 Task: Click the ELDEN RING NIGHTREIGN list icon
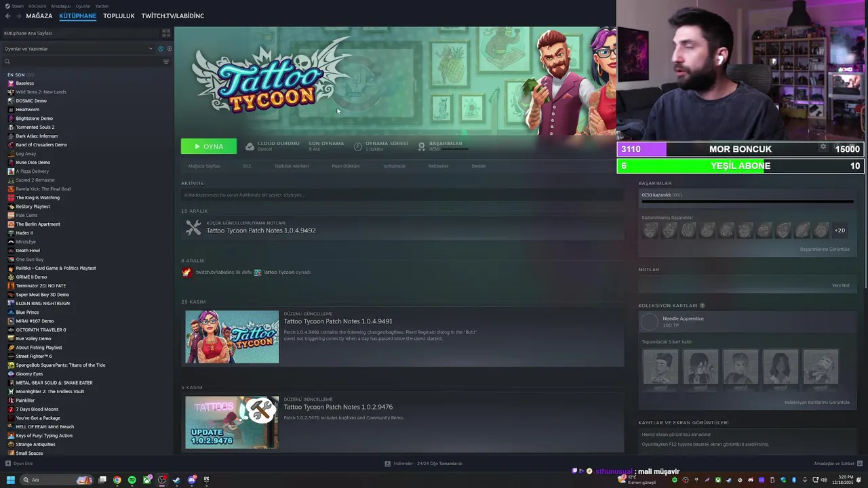11,304
